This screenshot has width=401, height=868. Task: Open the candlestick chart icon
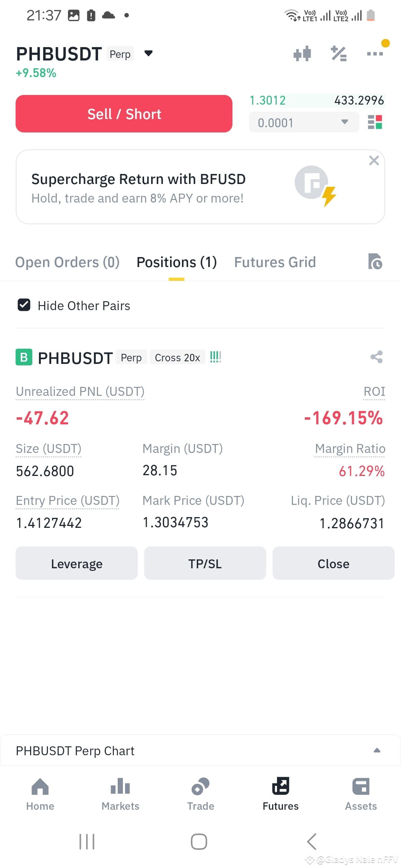point(302,54)
